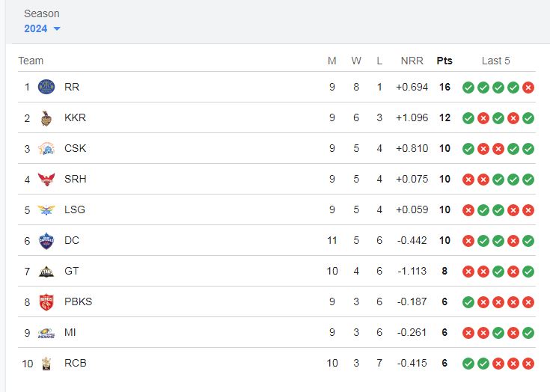
Task: Click the PBKS red shield logo
Action: tap(46, 302)
